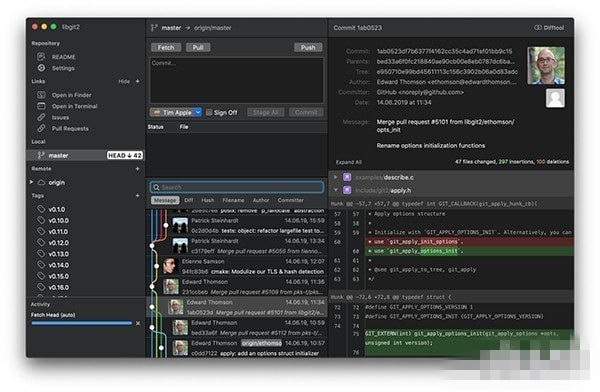This screenshot has width=600, height=392.
Task: Add a new remote with plus icon
Action: pos(137,168)
